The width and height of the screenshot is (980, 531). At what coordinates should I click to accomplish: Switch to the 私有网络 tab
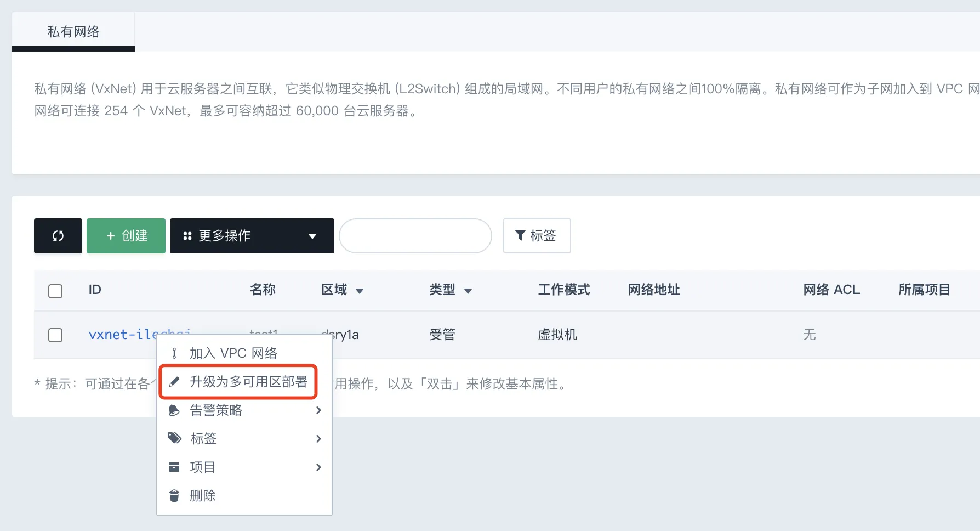coord(73,31)
